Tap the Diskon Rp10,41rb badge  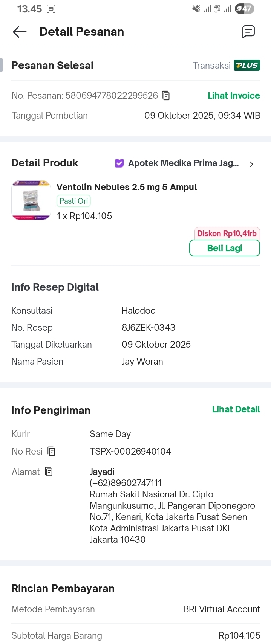click(227, 233)
